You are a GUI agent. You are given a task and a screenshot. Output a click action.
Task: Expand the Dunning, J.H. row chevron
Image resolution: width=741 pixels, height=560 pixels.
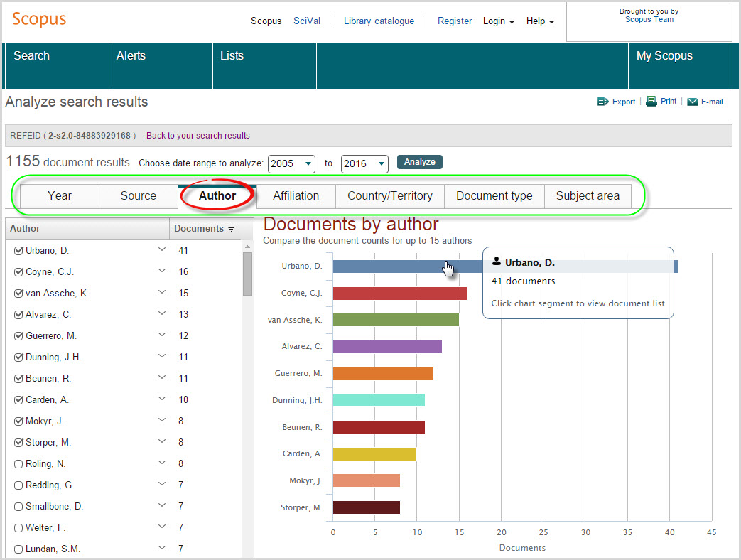[x=161, y=355]
